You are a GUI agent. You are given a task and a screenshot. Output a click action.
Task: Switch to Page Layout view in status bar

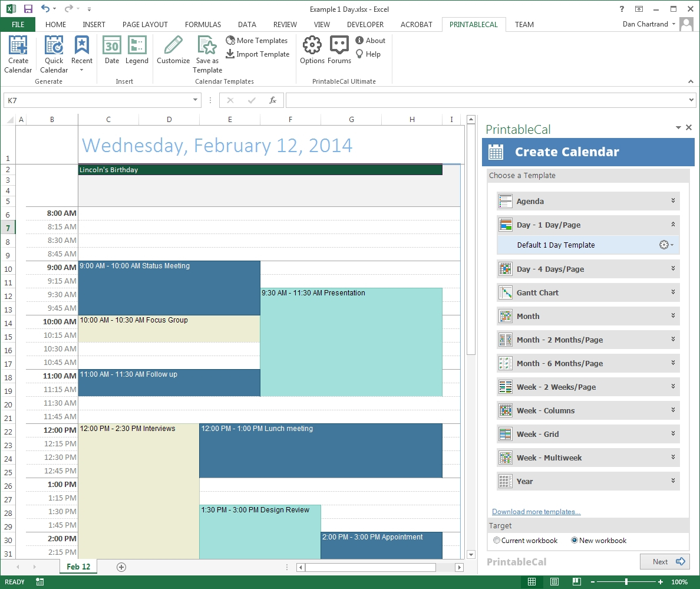tap(554, 581)
